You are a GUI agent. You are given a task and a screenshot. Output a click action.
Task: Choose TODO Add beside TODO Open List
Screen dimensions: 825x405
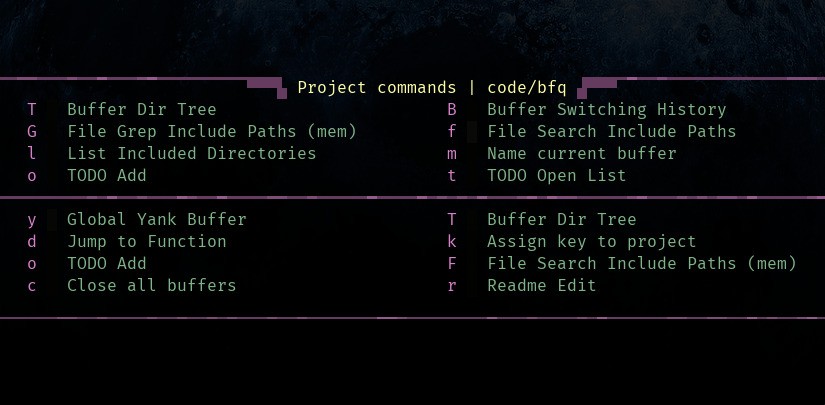[107, 176]
